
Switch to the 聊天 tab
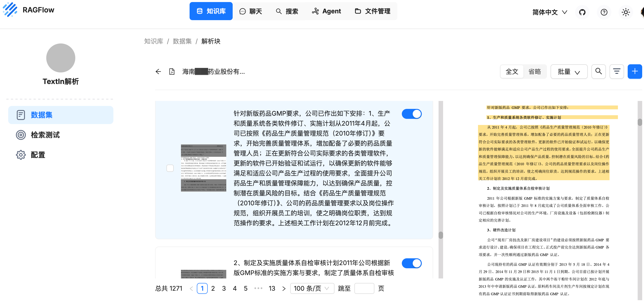[x=251, y=11]
